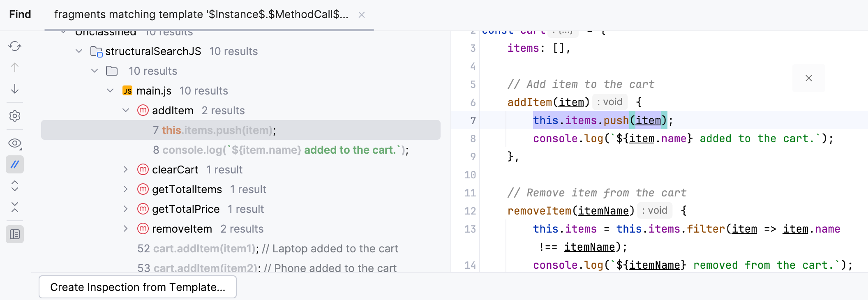
Task: Expand the getTotalItems results node
Action: pyautogui.click(x=126, y=189)
